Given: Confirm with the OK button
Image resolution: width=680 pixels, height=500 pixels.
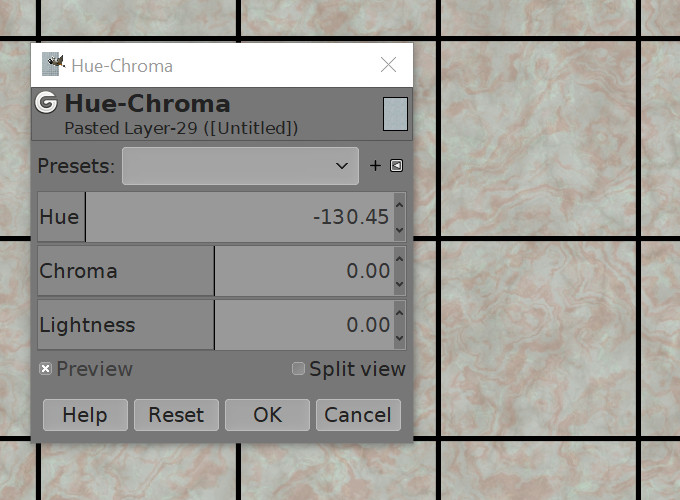Looking at the screenshot, I should tap(267, 415).
